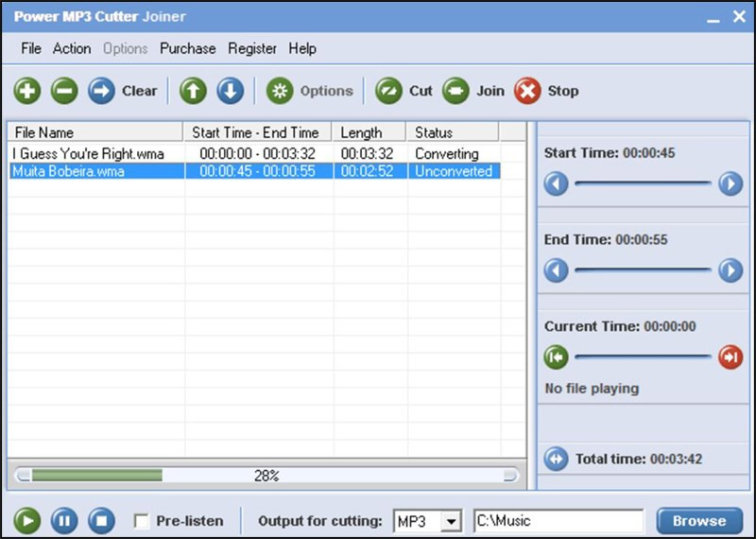Open the Action menu
Image resolution: width=756 pixels, height=539 pixels.
coord(72,49)
